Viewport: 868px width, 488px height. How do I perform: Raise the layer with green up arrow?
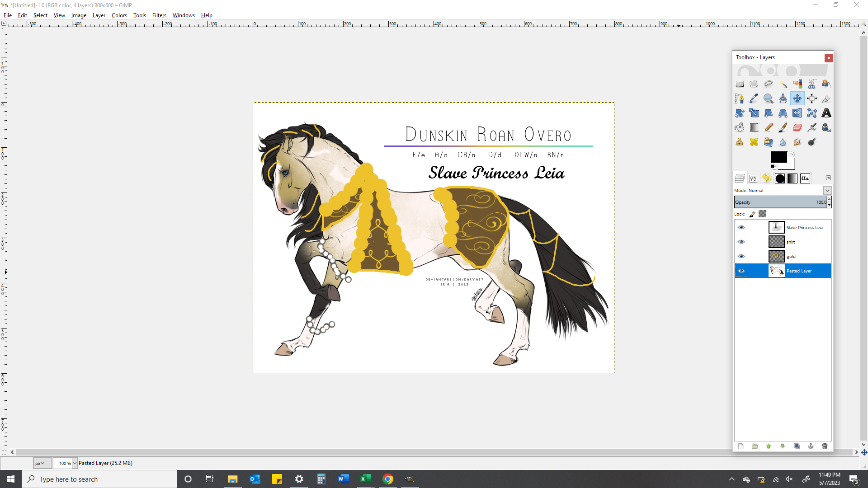(769, 446)
